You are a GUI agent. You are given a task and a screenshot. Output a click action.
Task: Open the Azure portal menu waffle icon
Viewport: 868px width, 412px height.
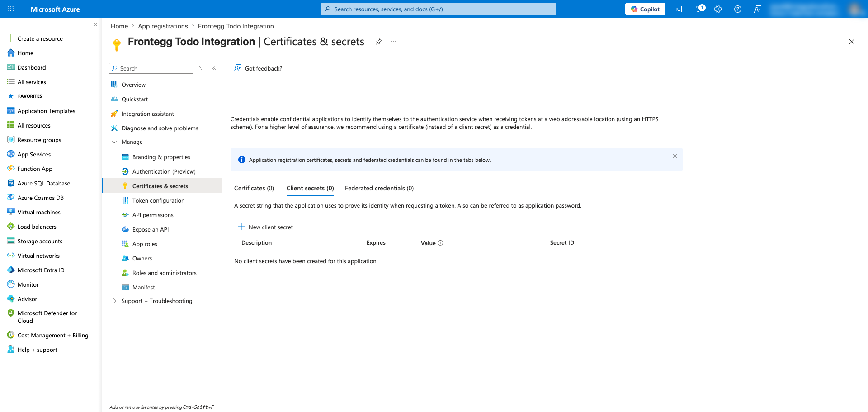tap(11, 9)
